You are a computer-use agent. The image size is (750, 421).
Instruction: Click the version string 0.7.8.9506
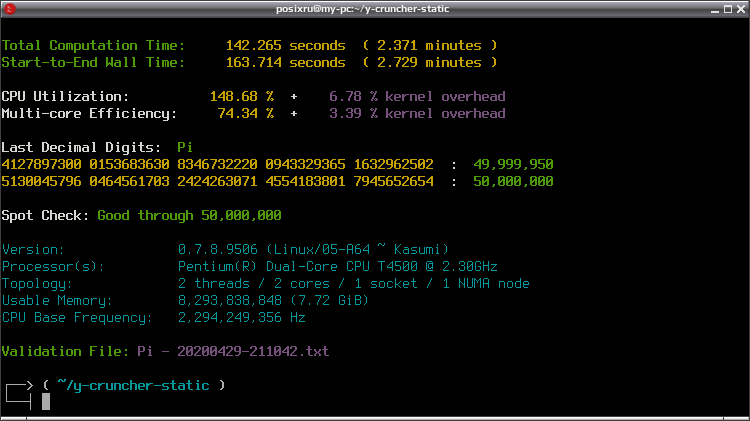click(218, 250)
